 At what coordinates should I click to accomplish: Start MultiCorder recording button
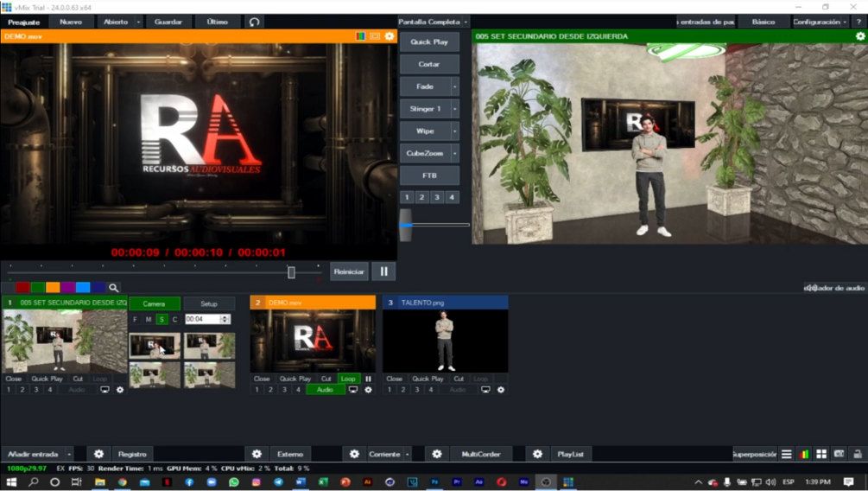pos(481,454)
